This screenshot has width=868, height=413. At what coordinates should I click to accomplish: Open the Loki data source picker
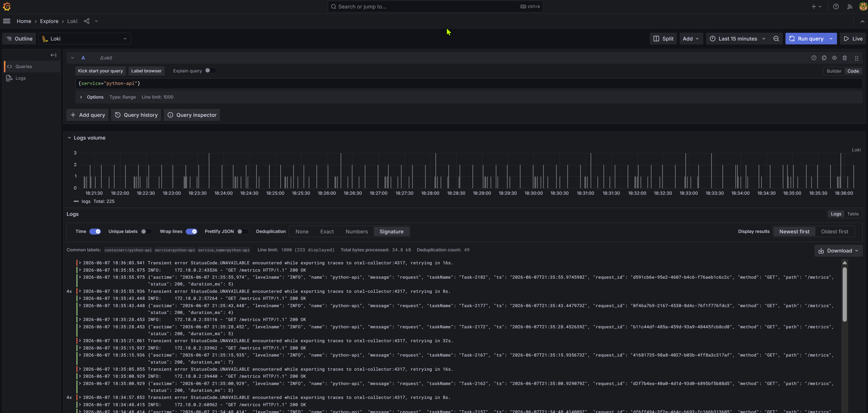[x=85, y=39]
